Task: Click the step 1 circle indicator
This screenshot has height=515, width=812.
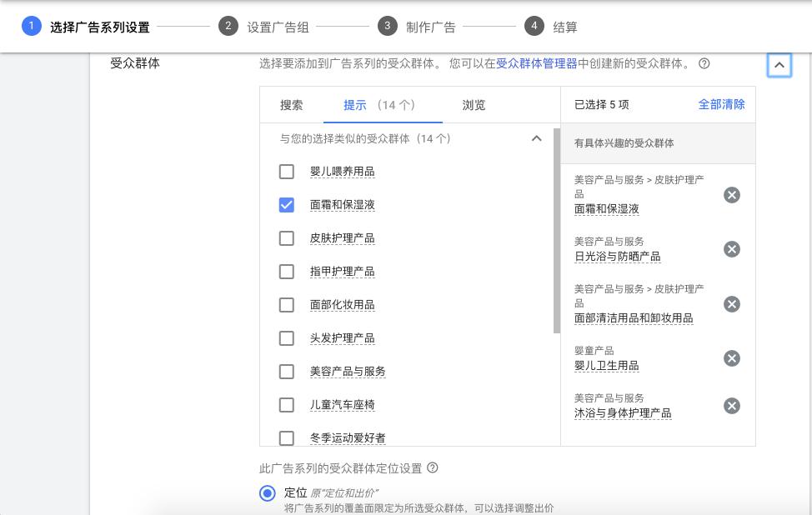Action: 31,26
